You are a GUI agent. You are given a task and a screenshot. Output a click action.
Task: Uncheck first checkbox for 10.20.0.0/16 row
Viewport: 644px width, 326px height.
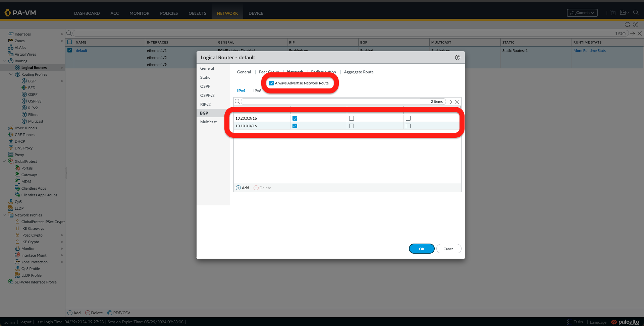tap(295, 118)
